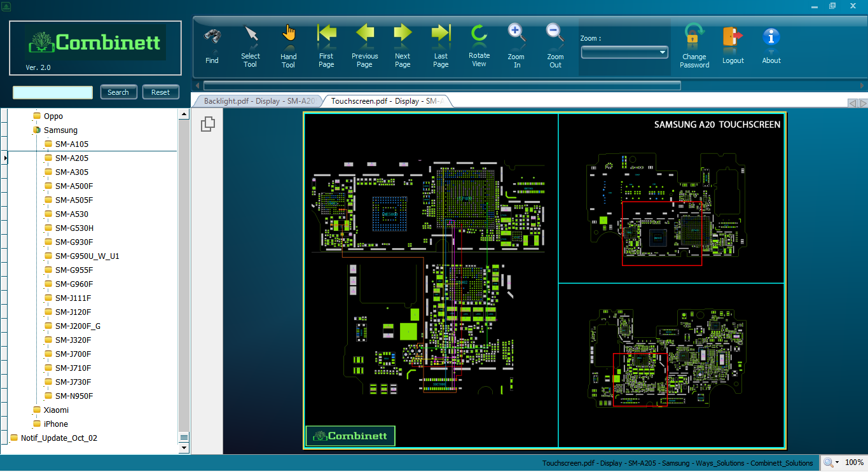Select the Touchscreen.pdf tab
The image size is (868, 472).
387,101
